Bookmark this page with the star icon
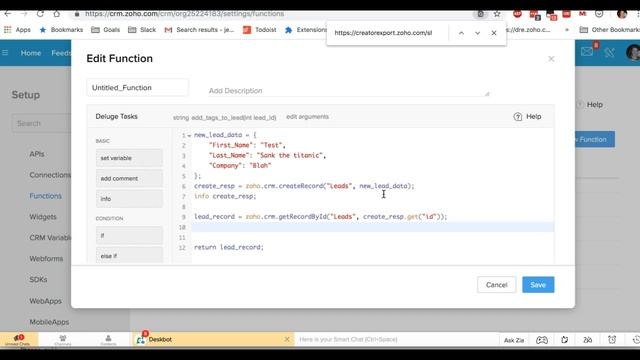 click(497, 14)
